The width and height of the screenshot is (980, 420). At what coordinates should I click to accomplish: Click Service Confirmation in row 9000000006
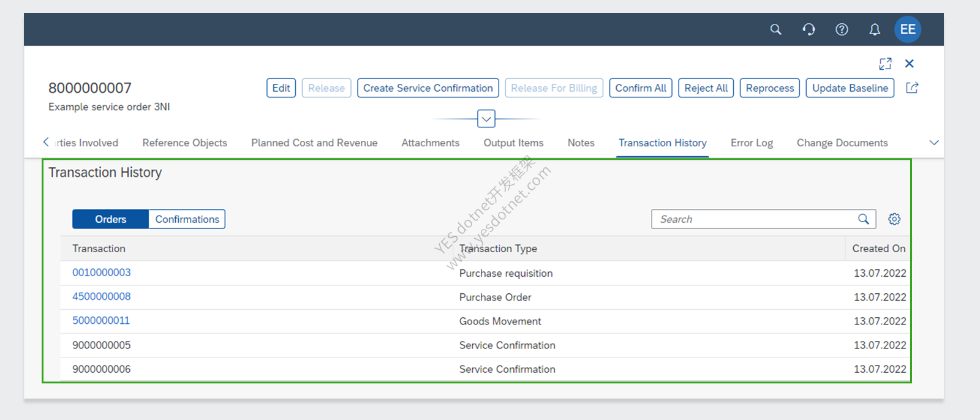507,369
